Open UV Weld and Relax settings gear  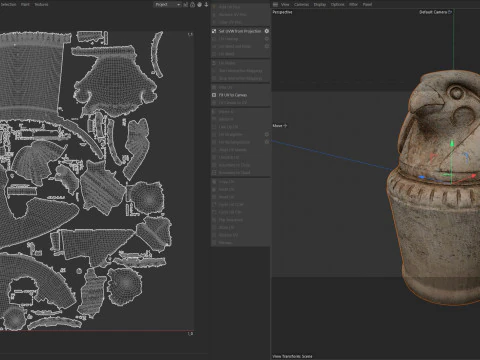click(x=267, y=46)
